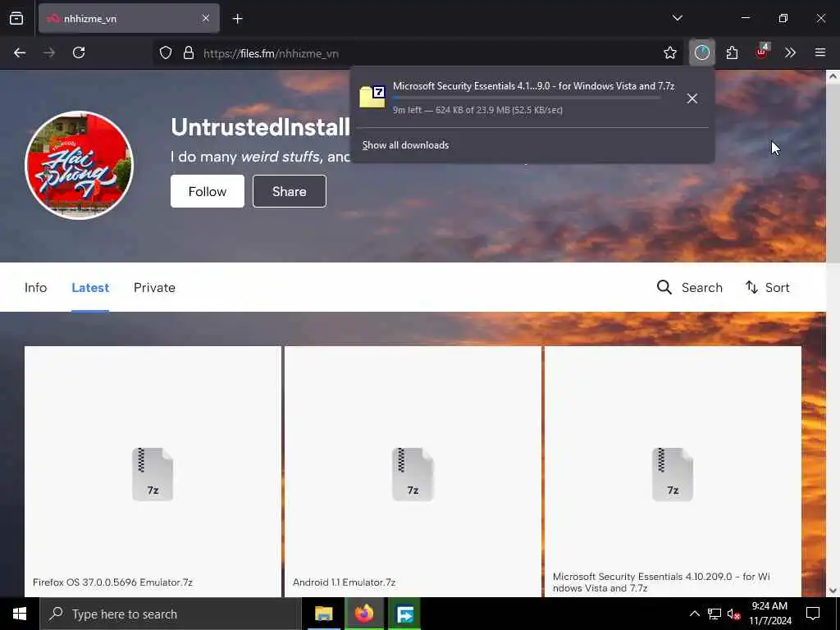
Task: Cancel the Security Essentials download
Action: (x=692, y=98)
